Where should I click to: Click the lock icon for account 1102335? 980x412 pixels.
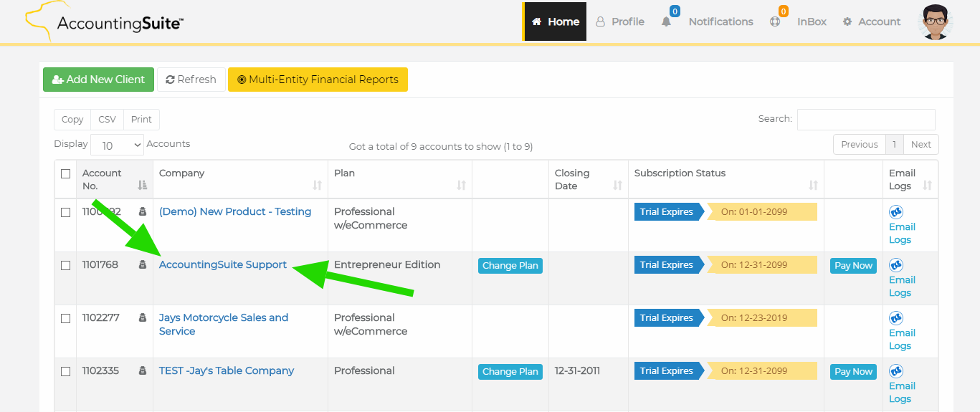coord(142,371)
